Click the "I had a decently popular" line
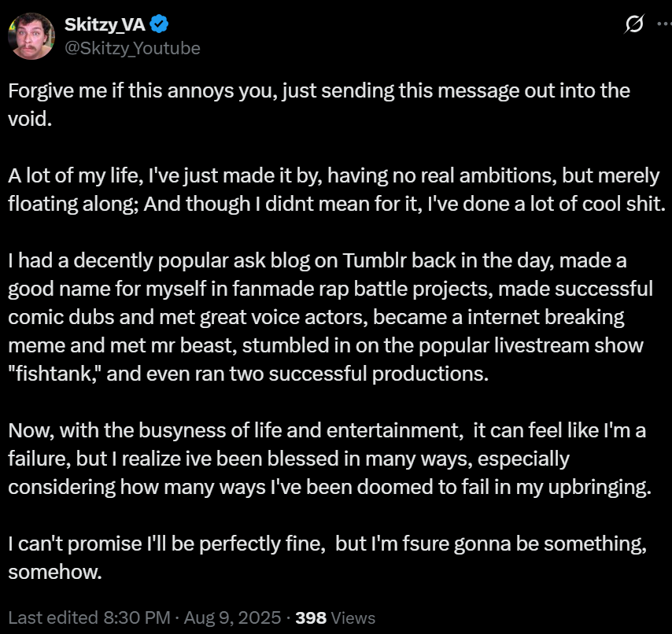Viewport: 672px width, 634px height. coord(317,260)
